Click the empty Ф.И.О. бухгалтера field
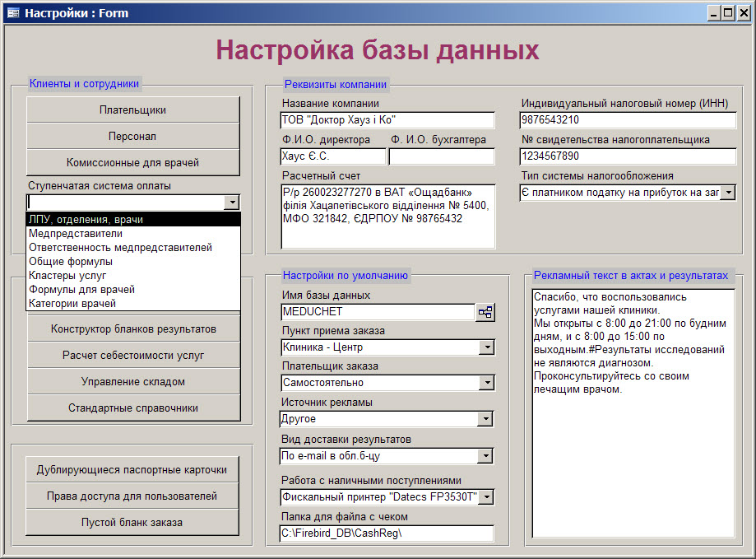 [442, 156]
